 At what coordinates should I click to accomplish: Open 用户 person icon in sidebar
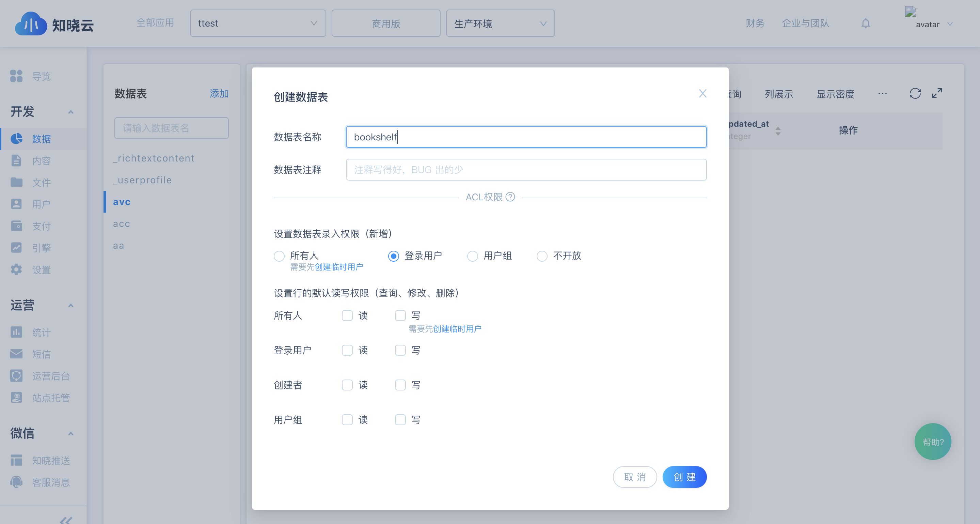click(x=16, y=204)
